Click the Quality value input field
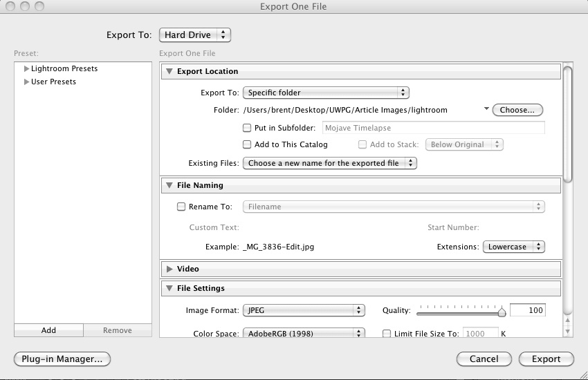 point(527,311)
